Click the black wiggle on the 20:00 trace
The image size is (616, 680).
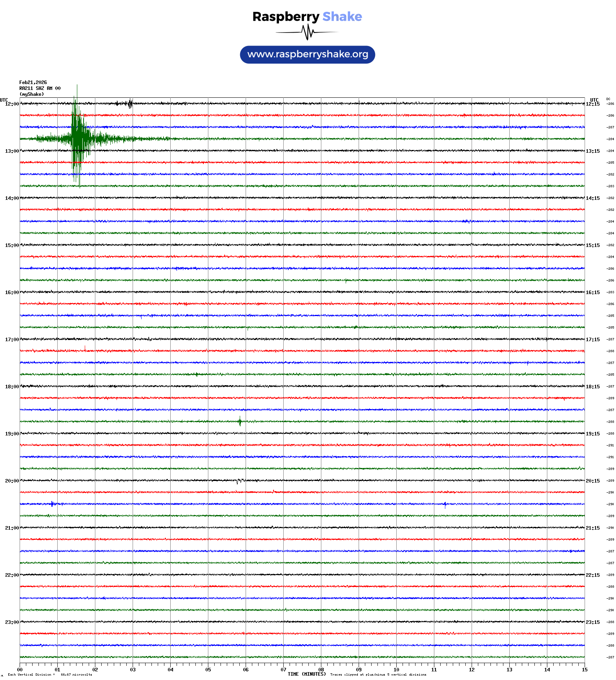(239, 481)
